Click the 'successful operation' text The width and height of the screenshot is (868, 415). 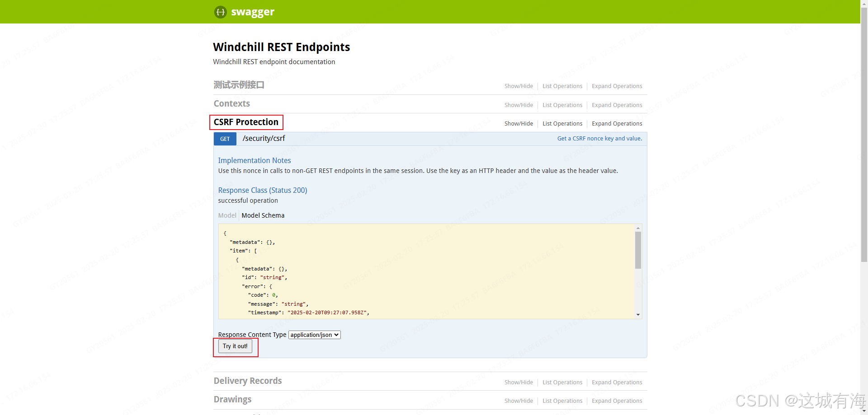point(248,201)
